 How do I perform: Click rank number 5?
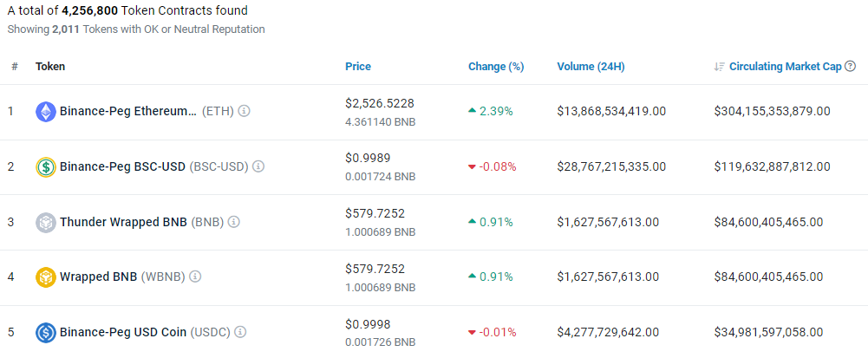11,333
